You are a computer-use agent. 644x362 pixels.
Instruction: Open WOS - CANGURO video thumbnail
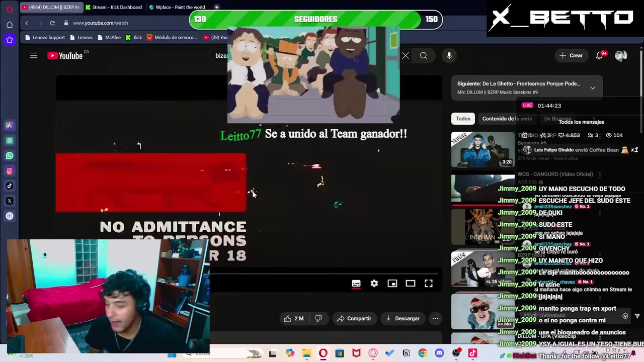pyautogui.click(x=482, y=188)
